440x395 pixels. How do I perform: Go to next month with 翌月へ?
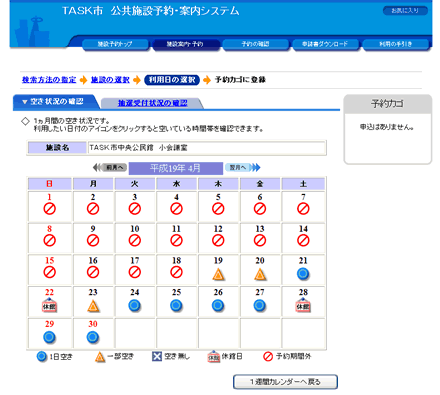point(242,167)
